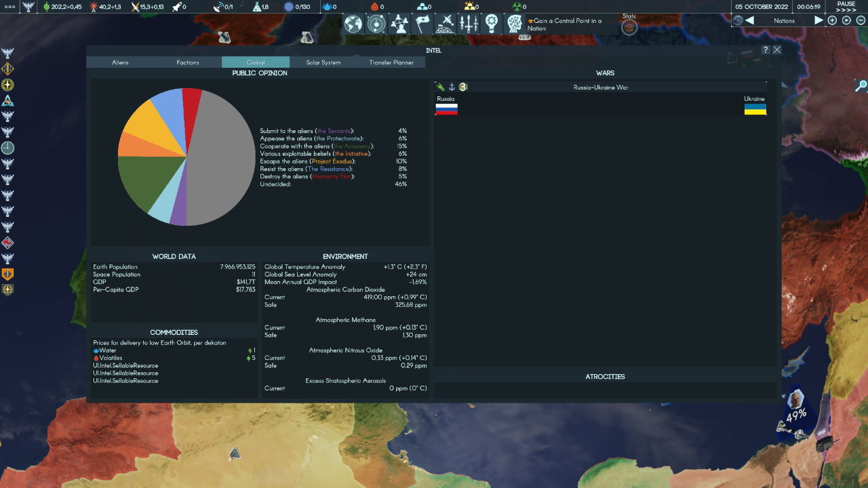Click the Russia-Ukraine War entry
Viewport: 868px width, 488px height.
601,87
